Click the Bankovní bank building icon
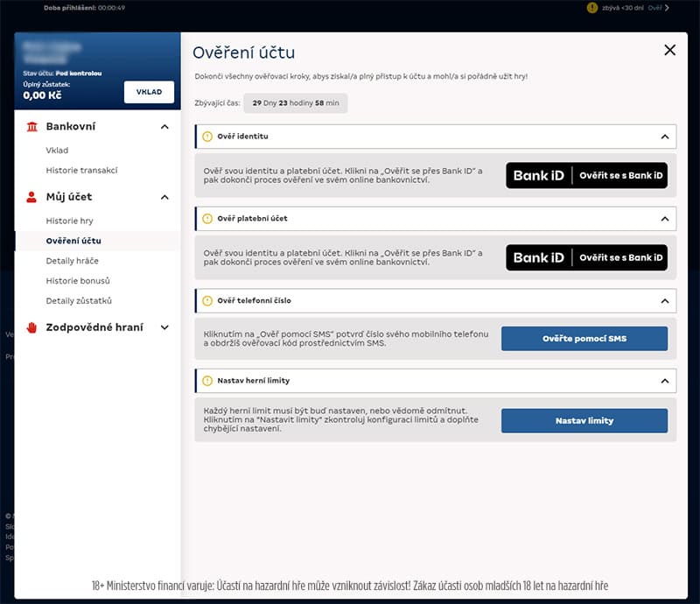 (32, 126)
